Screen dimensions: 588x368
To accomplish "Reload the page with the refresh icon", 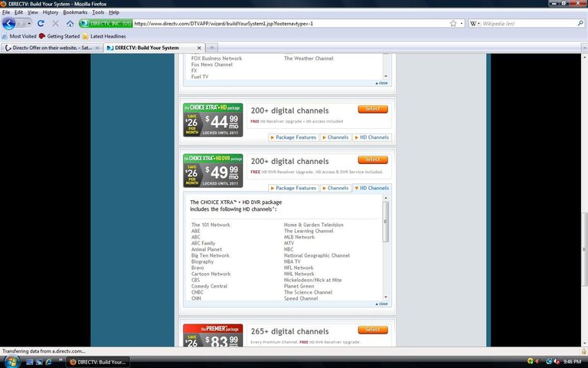I will [41, 23].
